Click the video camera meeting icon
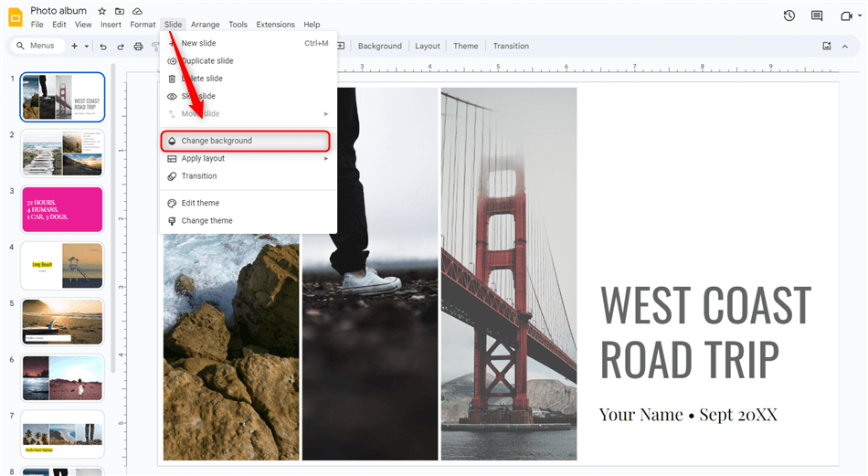Viewport: 868px width, 476px height. pyautogui.click(x=846, y=16)
